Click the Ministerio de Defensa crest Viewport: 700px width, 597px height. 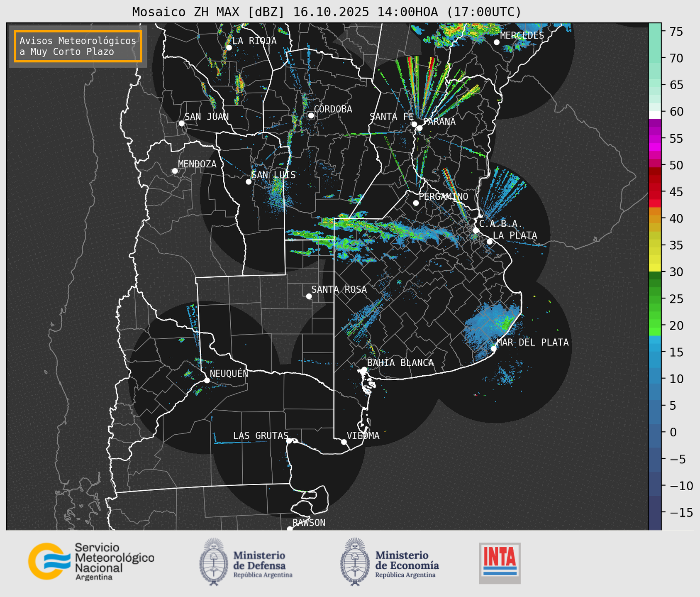[x=214, y=562]
